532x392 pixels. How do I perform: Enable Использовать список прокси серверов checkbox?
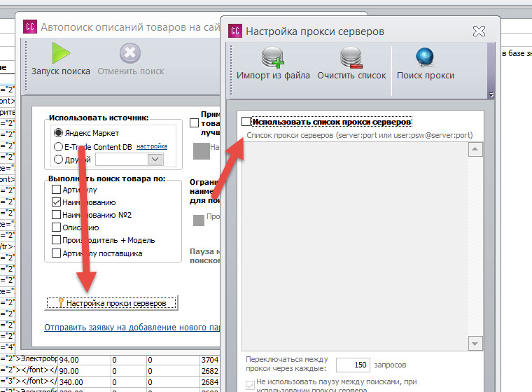point(246,122)
